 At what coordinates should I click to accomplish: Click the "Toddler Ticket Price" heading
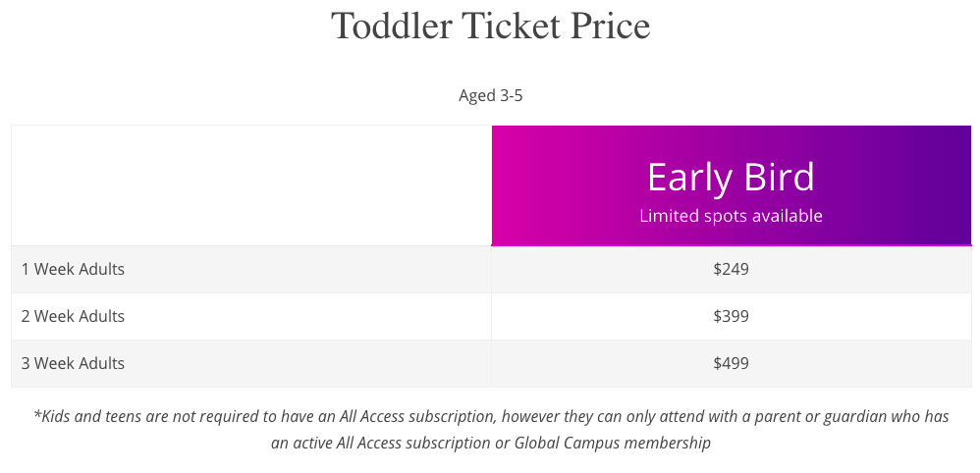(490, 26)
